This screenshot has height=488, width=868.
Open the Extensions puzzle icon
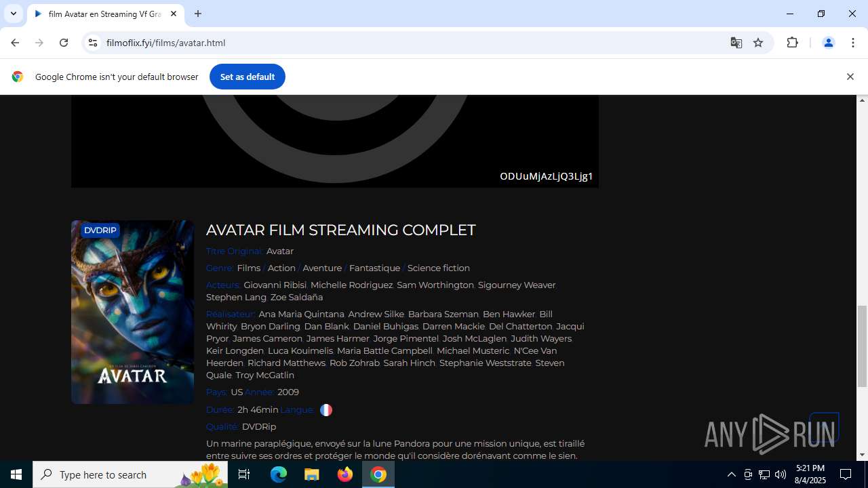pos(792,43)
